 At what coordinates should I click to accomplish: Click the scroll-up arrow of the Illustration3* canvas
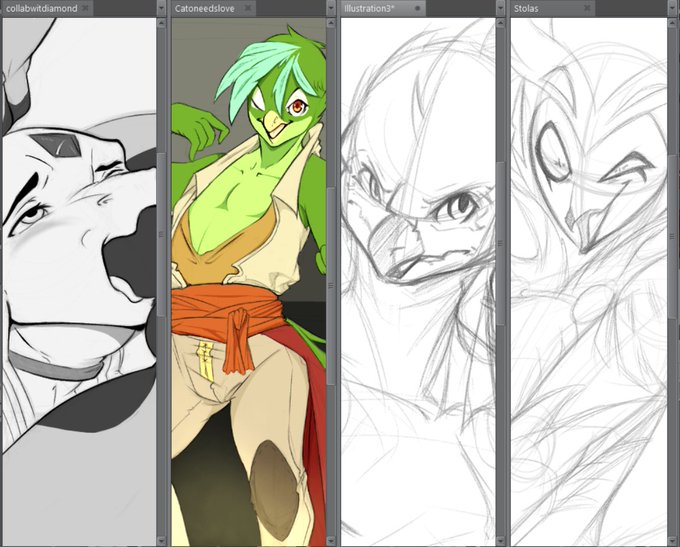point(500,23)
